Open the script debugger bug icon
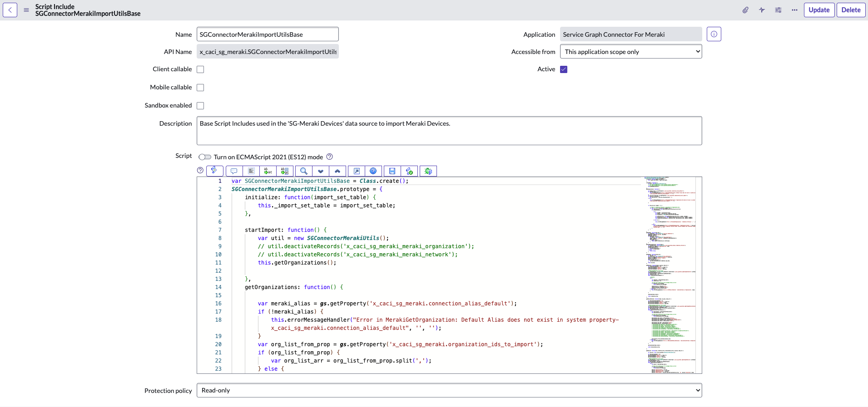Viewport: 868px width, 407px height. click(x=428, y=171)
